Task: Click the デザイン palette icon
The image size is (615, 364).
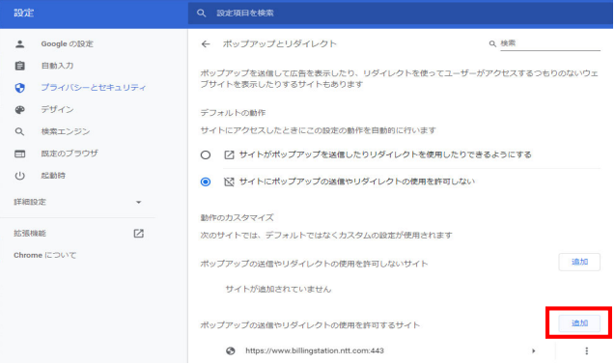Action: [19, 109]
